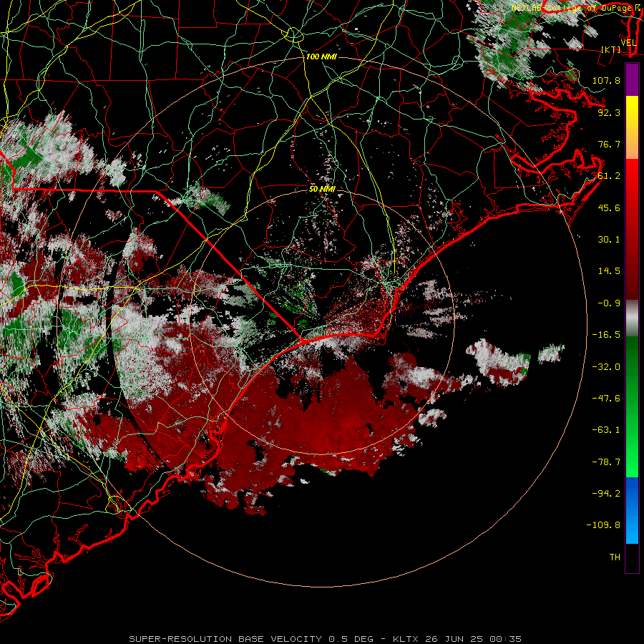Select the 30.1 legend value
The width and height of the screenshot is (644, 644).
tap(609, 240)
